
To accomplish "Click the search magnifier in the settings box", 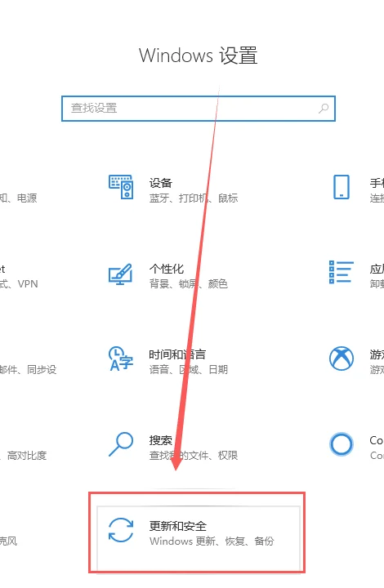I will point(324,109).
